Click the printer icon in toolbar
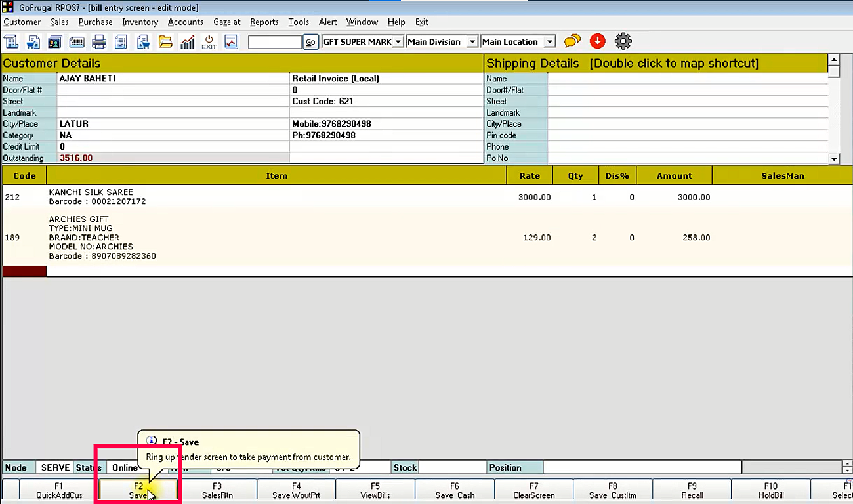Image resolution: width=853 pixels, height=504 pixels. 99,42
